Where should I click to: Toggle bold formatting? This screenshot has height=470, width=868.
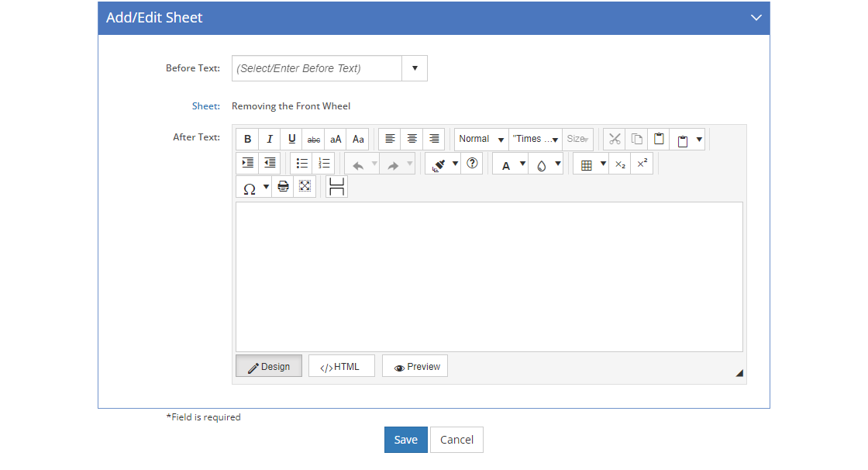pos(247,139)
